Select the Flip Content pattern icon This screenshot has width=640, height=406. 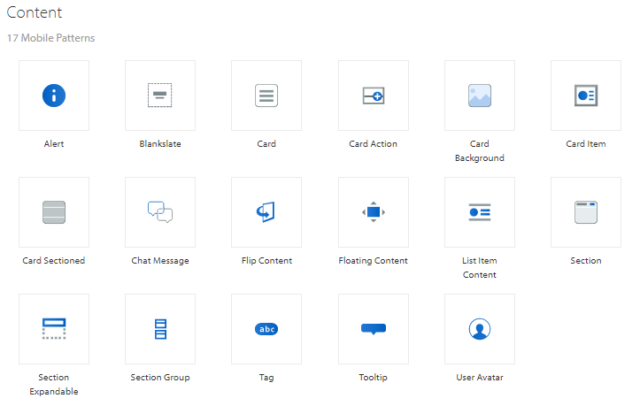[x=266, y=212]
